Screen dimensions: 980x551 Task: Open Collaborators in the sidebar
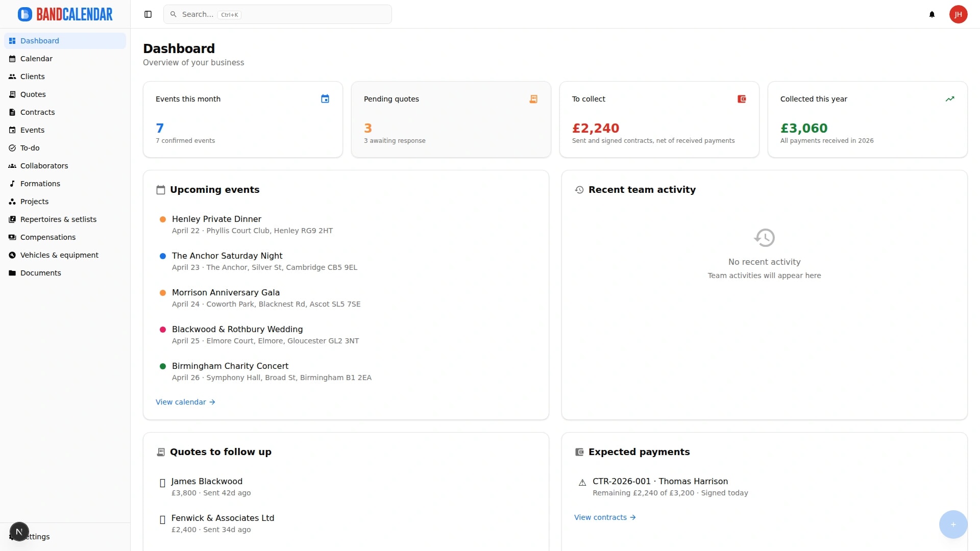tap(65, 166)
